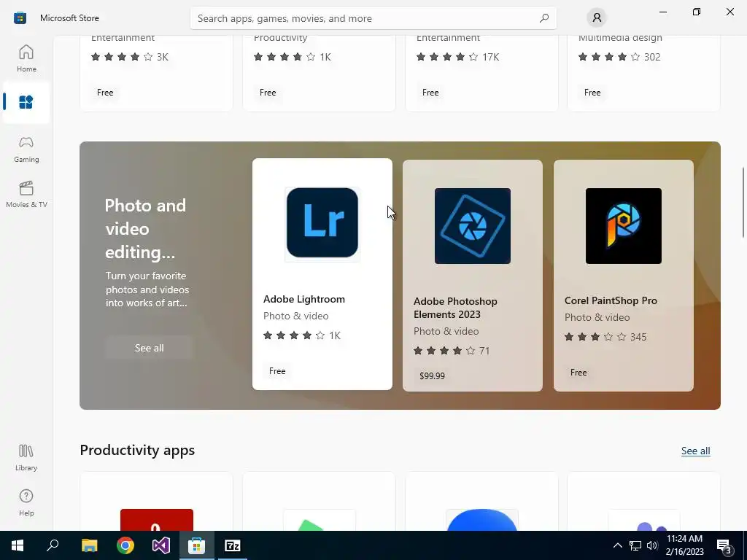Click the Free button on the Productivity 1K card
Image resolution: width=747 pixels, height=560 pixels.
(x=268, y=93)
